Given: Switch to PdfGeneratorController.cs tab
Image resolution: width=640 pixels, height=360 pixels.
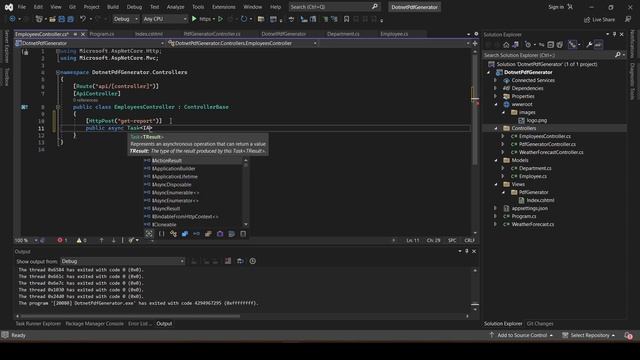Looking at the screenshot, I should click(x=212, y=34).
